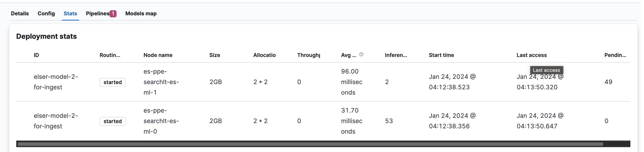The height and width of the screenshot is (152, 644).
Task: Click the help icon beside Avg column
Action: pos(361,54)
